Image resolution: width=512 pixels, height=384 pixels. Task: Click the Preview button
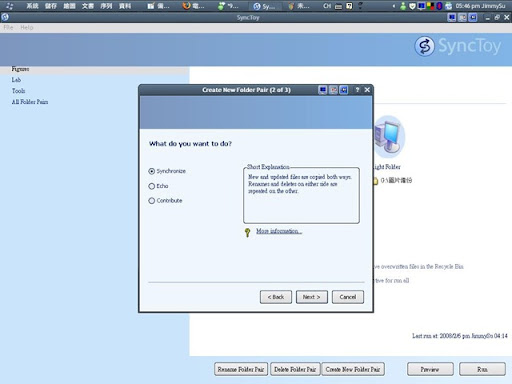tap(430, 369)
